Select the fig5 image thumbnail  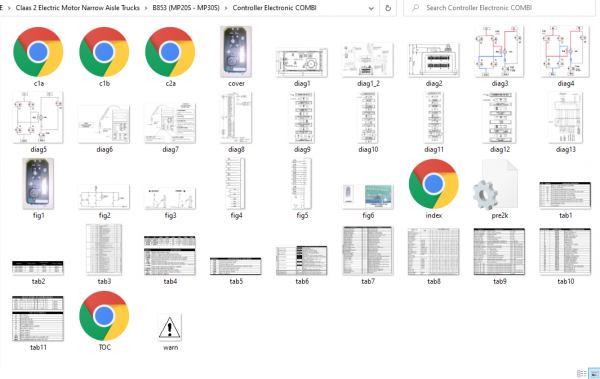point(302,184)
